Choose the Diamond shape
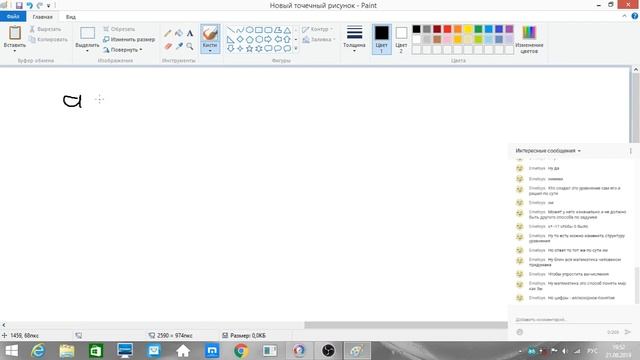The height and width of the screenshot is (360, 640). 240,39
